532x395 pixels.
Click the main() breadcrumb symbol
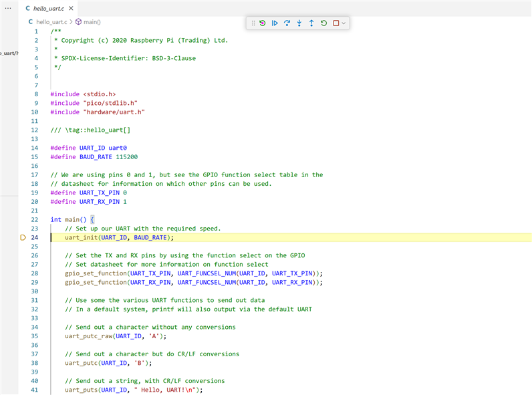point(92,21)
